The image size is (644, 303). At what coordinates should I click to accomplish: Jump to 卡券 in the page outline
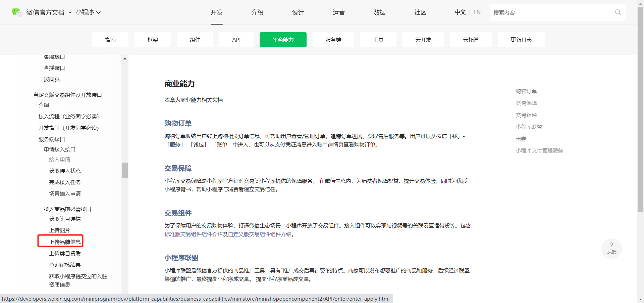[521, 139]
